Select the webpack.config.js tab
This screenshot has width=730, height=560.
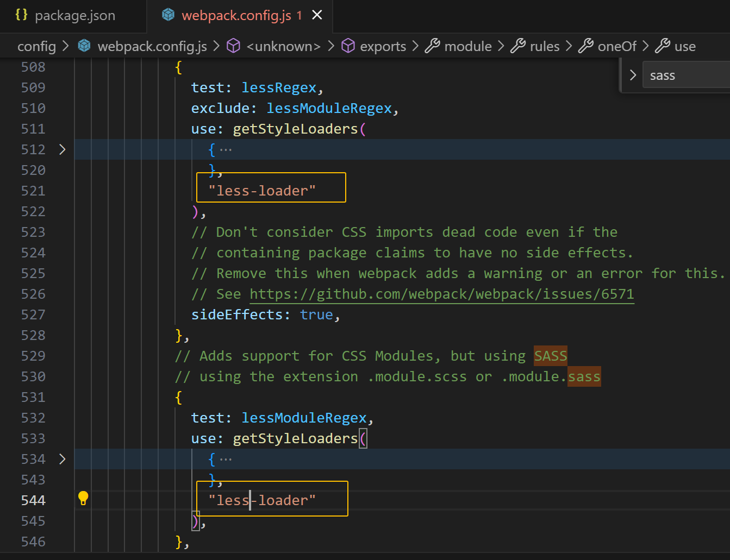pyautogui.click(x=236, y=15)
